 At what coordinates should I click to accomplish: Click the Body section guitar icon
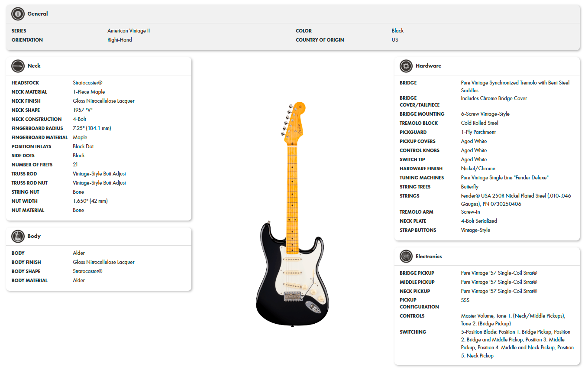click(18, 236)
